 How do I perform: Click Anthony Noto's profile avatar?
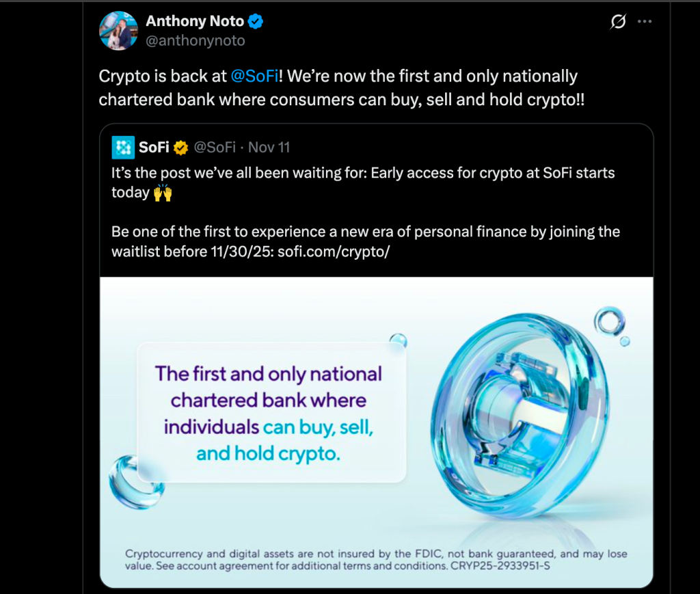[118, 31]
